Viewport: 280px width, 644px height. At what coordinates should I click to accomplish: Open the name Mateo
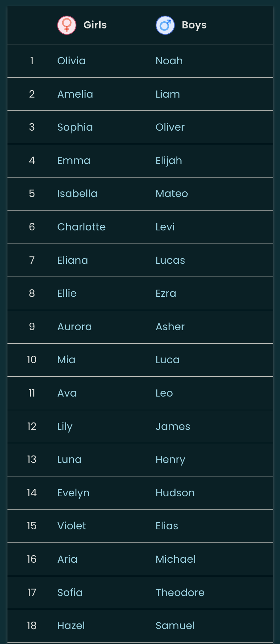pyautogui.click(x=172, y=194)
